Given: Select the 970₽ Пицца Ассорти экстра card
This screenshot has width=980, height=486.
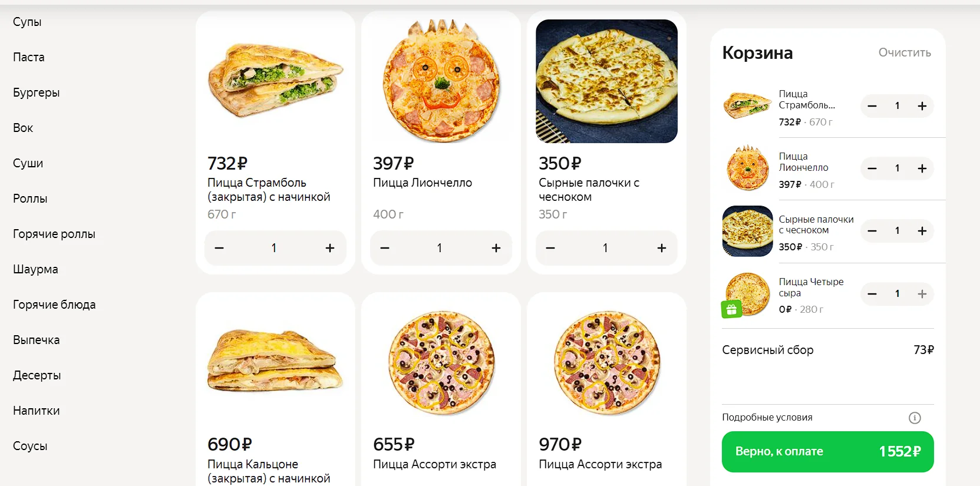Looking at the screenshot, I should [x=606, y=389].
